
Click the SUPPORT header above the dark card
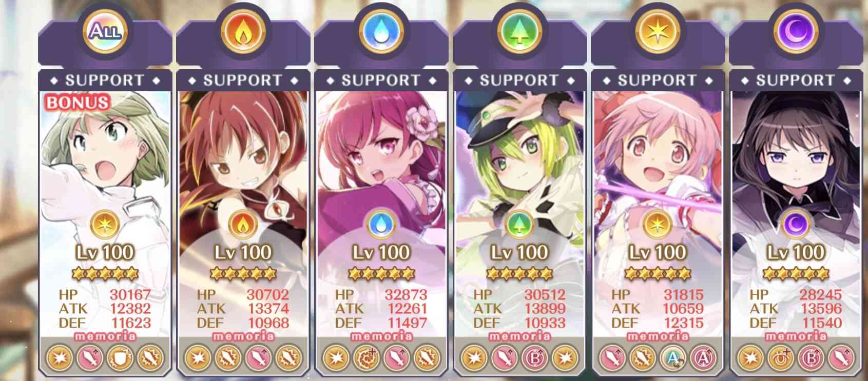coord(796,81)
